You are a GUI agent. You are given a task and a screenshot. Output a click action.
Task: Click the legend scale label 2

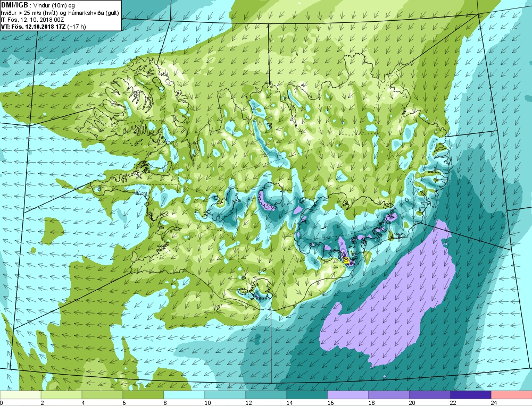click(43, 403)
